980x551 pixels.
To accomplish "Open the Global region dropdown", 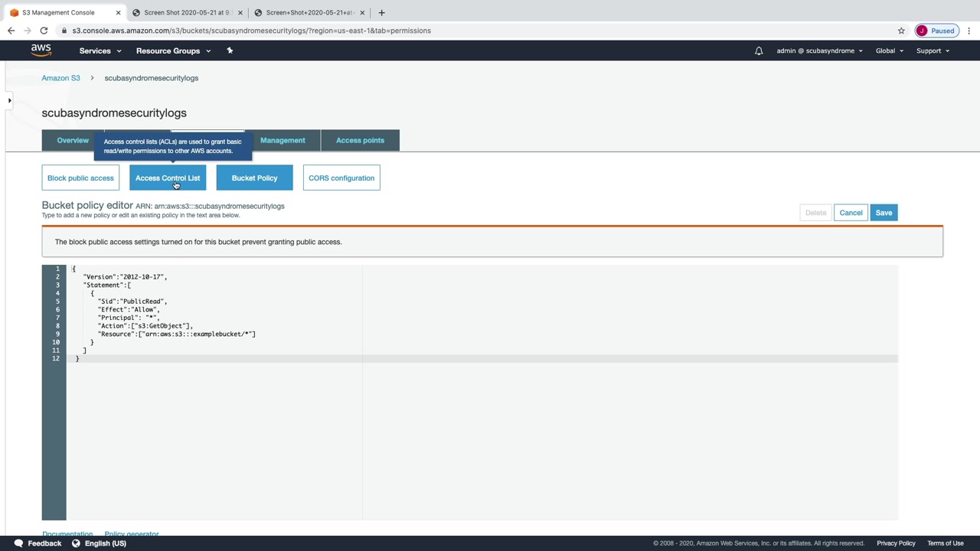I will point(890,51).
